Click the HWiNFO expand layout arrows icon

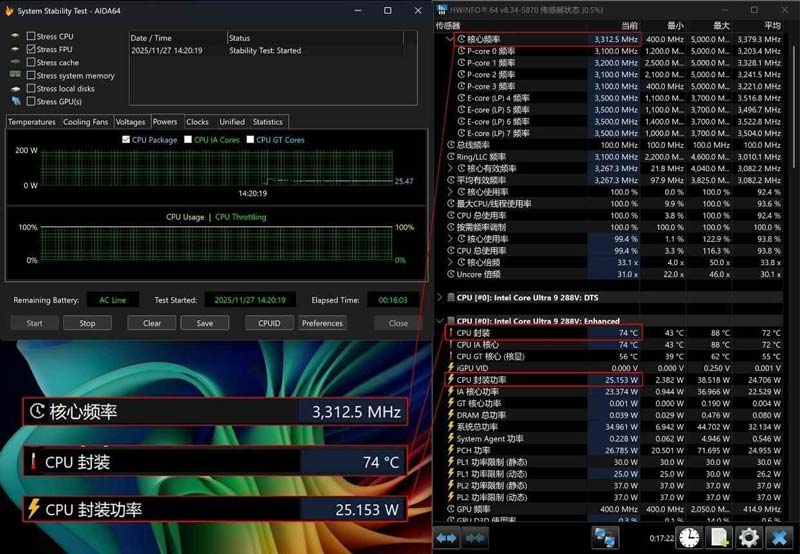pos(446,538)
